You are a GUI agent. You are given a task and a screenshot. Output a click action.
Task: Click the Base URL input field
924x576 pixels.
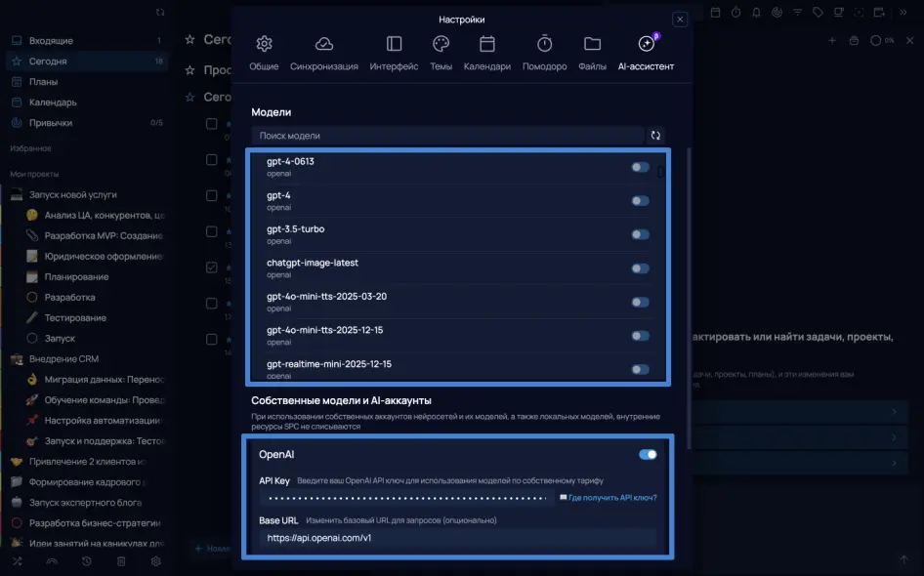459,538
